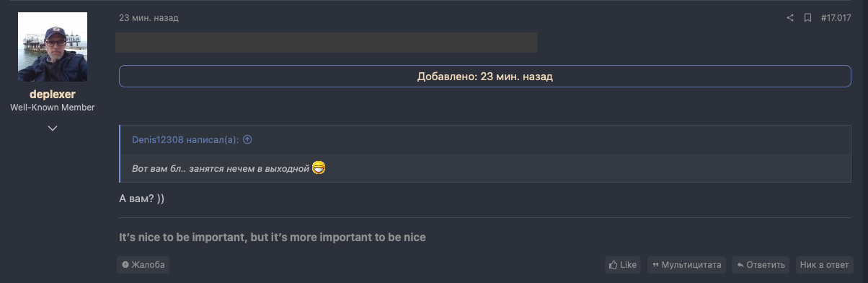Click the Well-Known Member title
The width and height of the screenshot is (868, 283).
click(53, 108)
